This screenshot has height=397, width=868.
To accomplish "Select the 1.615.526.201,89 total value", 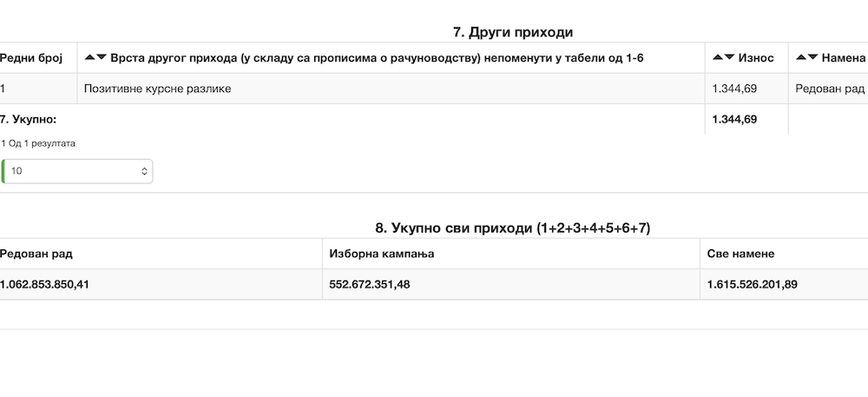I will 752,284.
